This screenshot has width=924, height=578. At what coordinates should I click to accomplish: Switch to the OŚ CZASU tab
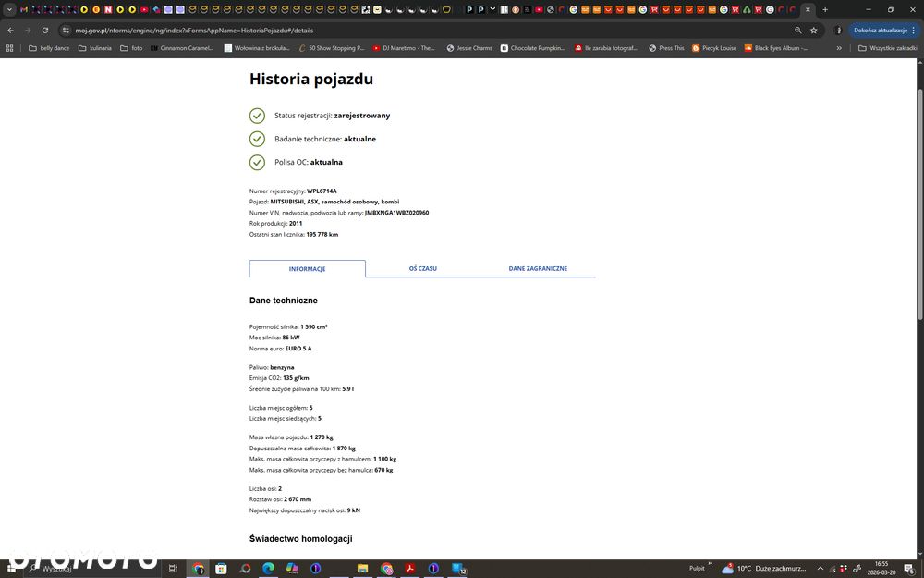coord(422,268)
